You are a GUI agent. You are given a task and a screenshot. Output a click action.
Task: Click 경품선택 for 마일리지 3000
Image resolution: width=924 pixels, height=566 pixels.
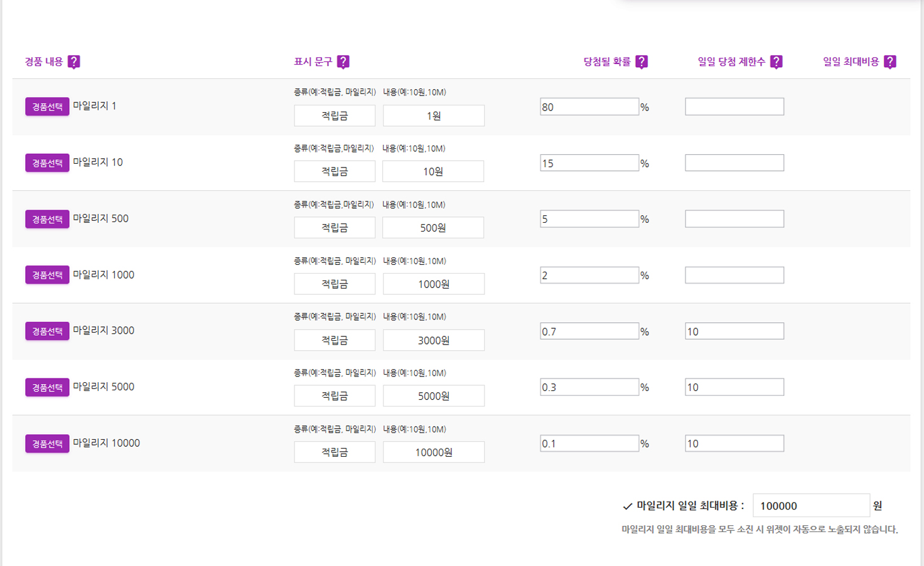coord(47,331)
